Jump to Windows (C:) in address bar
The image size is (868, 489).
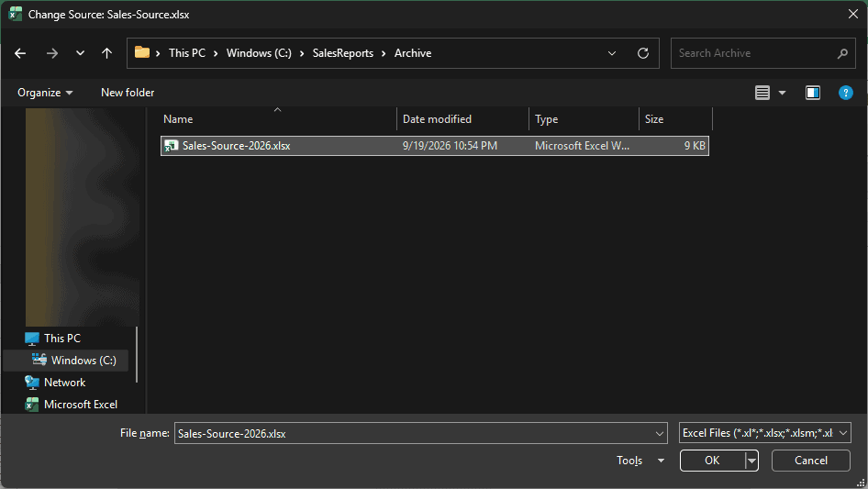tap(259, 53)
